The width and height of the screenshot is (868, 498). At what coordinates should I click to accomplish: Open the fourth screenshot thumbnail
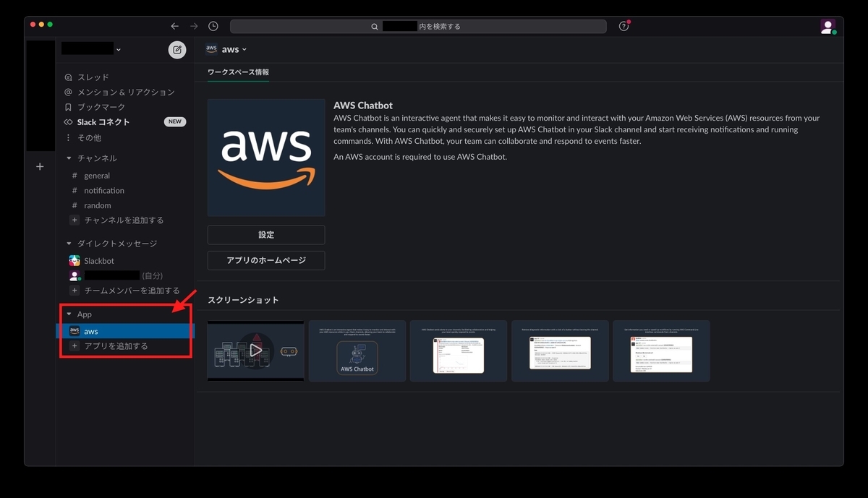tap(560, 351)
